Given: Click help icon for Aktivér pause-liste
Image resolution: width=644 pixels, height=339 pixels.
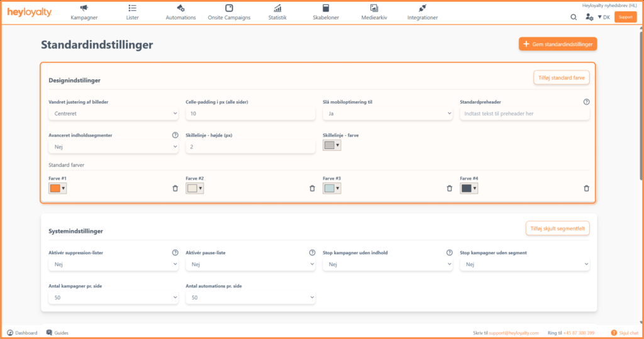Looking at the screenshot, I should pyautogui.click(x=312, y=253).
